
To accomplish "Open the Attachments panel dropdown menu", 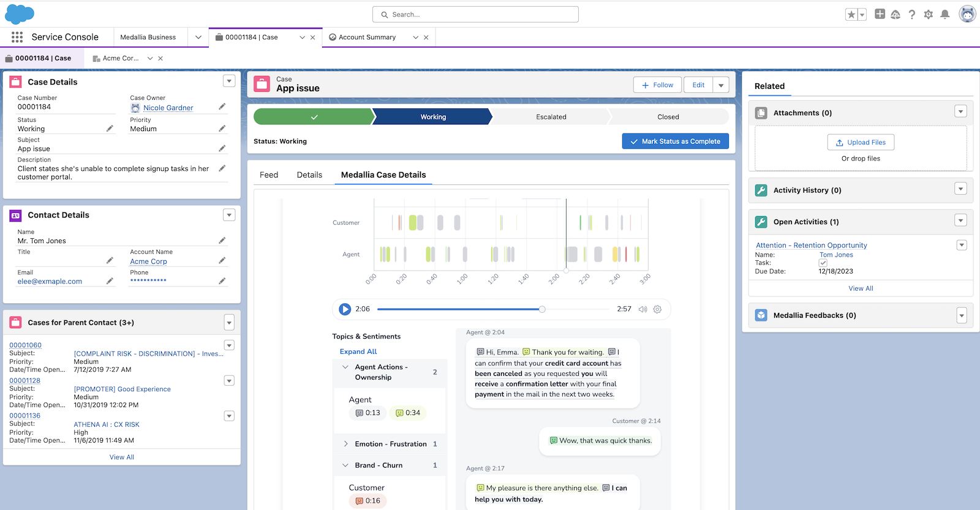I will click(x=960, y=111).
